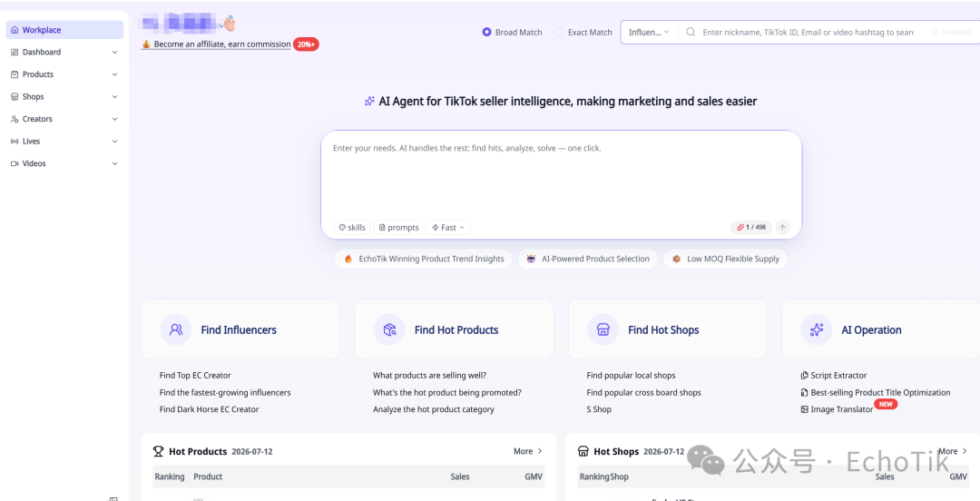980x501 pixels.
Task: Open Workplace in the sidebar
Action: tap(64, 30)
